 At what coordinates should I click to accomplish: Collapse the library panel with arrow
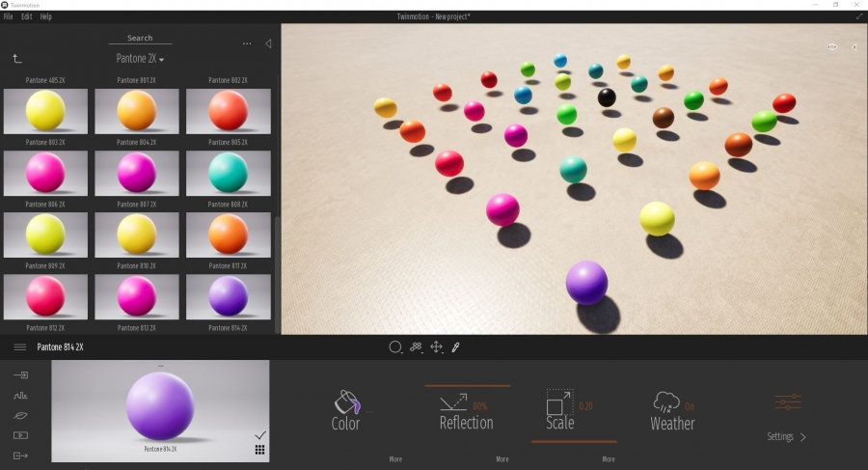[268, 43]
